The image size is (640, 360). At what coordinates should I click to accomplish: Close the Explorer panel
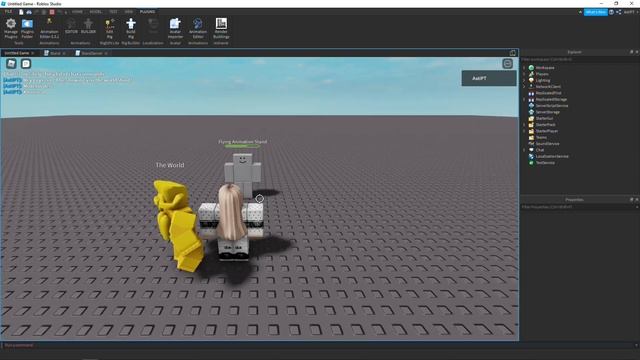point(637,52)
